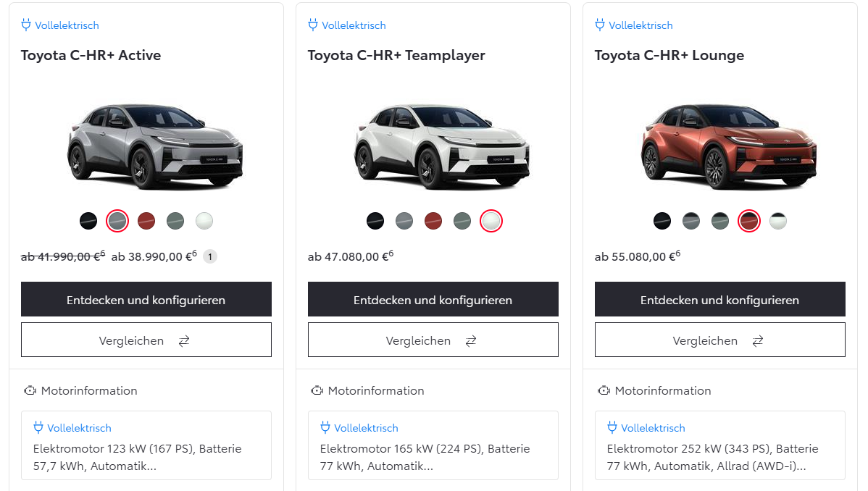Click the Toyota C-HR+ Lounge title
868x491 pixels.
pyautogui.click(x=669, y=56)
